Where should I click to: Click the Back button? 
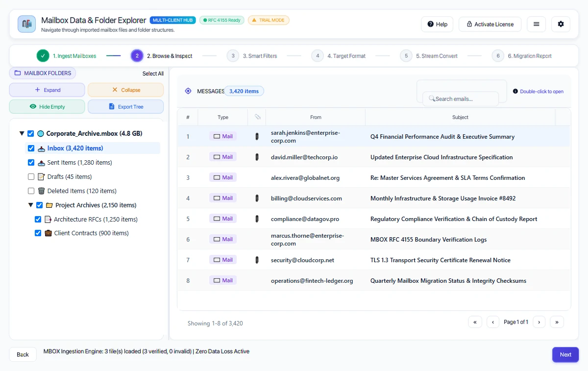pyautogui.click(x=23, y=354)
